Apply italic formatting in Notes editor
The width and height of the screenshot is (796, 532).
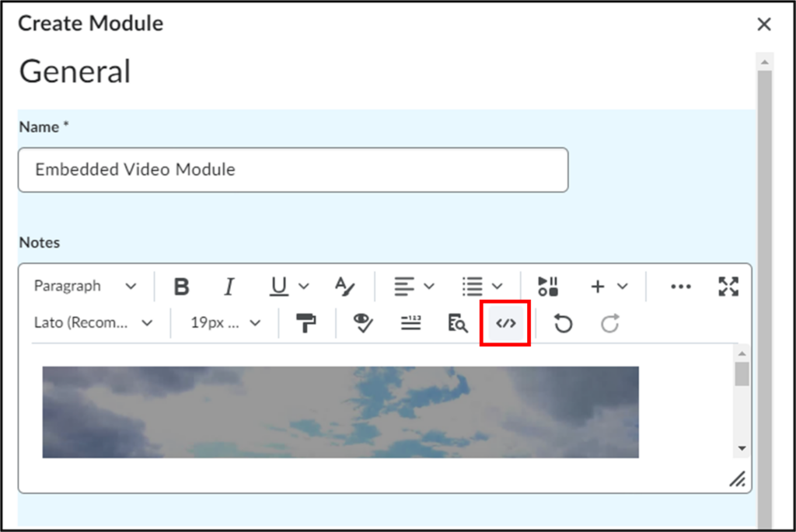click(x=229, y=287)
